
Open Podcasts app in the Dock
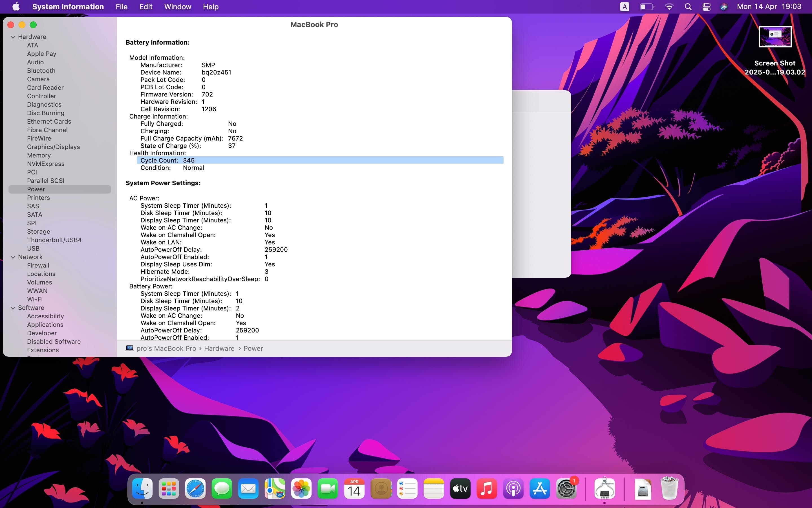[x=513, y=489]
